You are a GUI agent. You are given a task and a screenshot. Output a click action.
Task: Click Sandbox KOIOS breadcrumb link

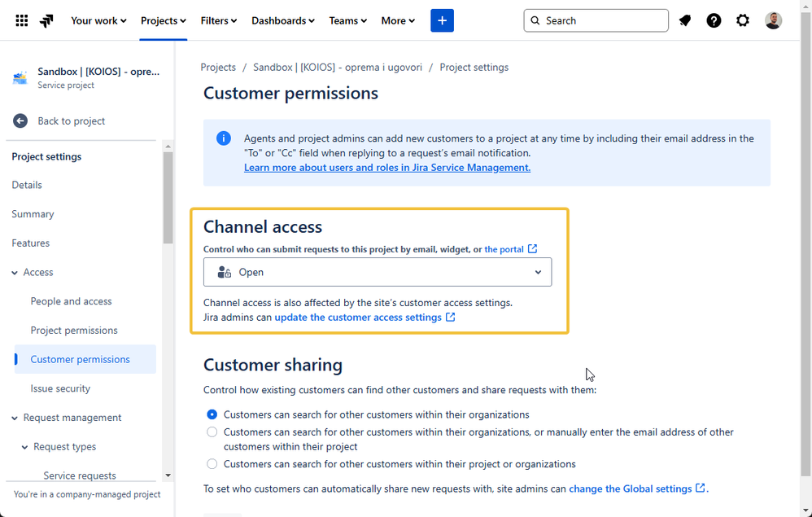pos(338,68)
